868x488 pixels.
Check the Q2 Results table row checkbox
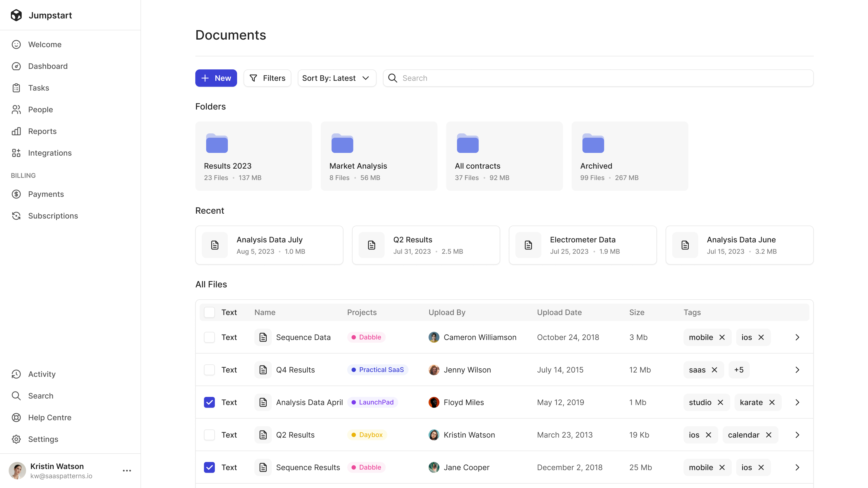pyautogui.click(x=209, y=435)
